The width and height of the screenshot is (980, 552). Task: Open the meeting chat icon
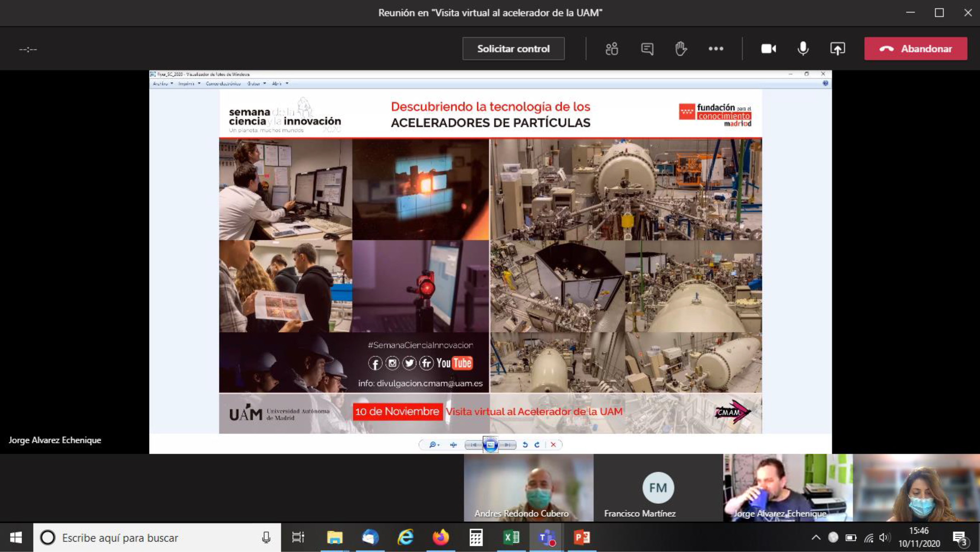pos(647,49)
